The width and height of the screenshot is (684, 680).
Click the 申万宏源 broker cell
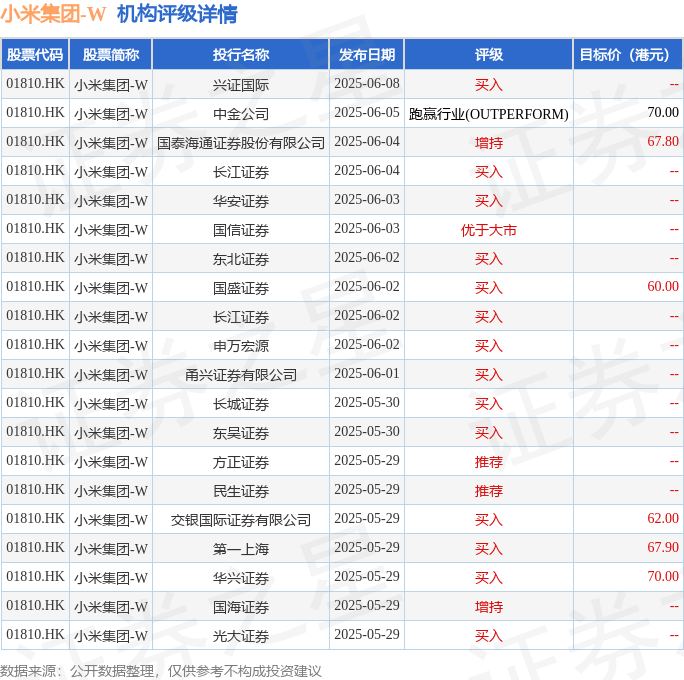coord(241,346)
